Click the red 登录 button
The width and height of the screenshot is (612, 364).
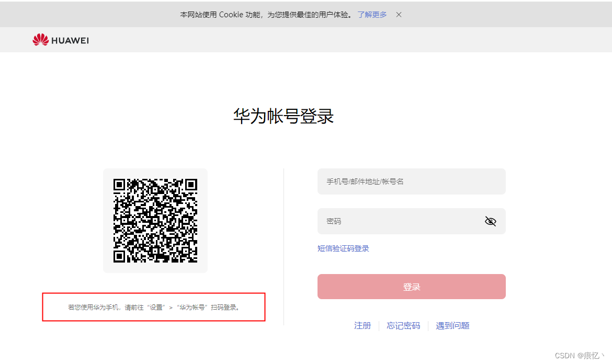[411, 287]
